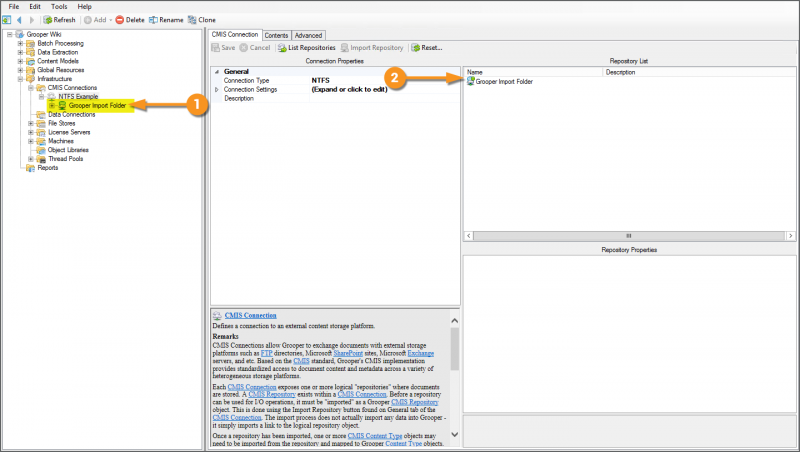Switch to the Contents tab
This screenshot has width=800, height=452.
point(276,35)
